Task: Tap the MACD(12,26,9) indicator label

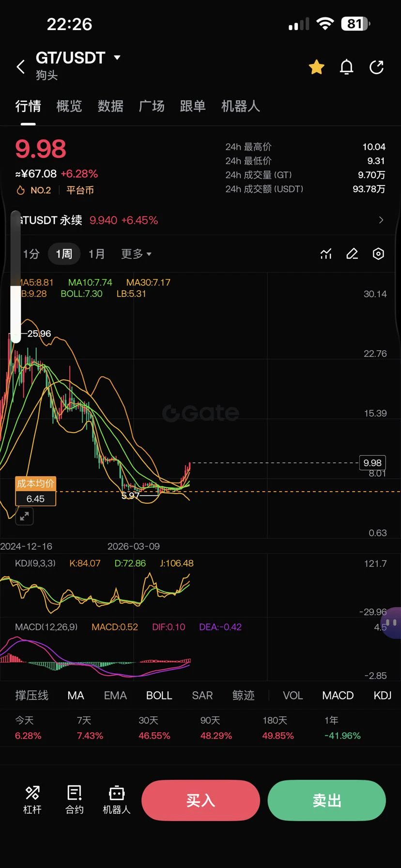Action: point(46,627)
